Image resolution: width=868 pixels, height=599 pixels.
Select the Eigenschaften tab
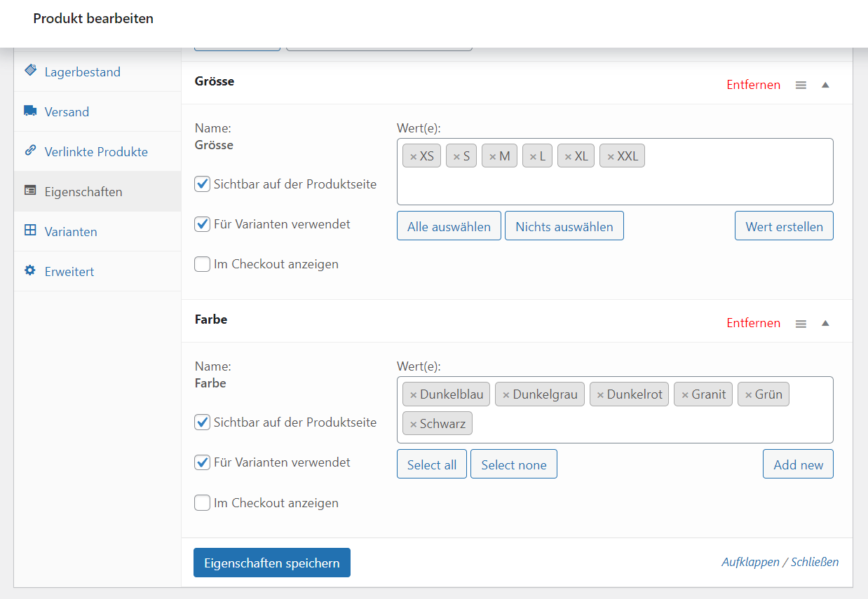97,191
